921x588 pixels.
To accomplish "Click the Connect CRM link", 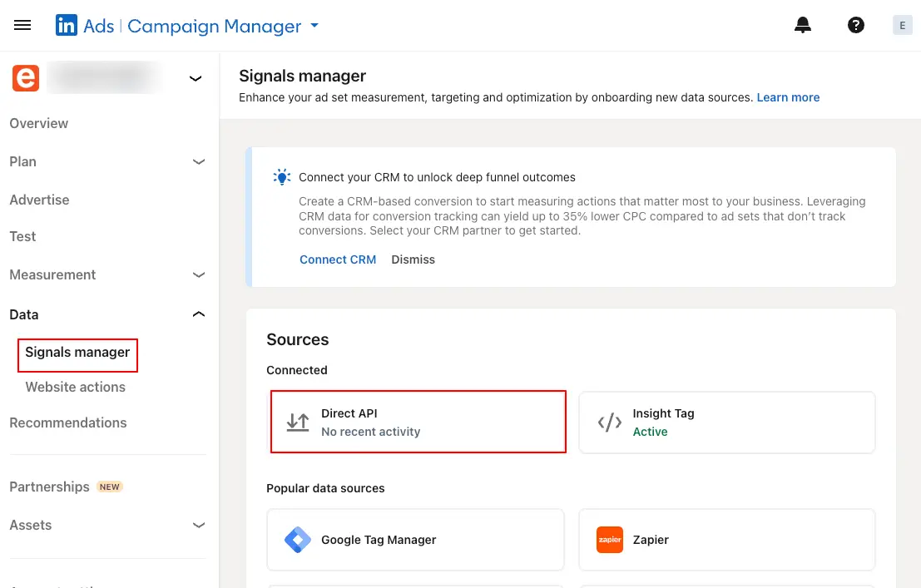I will [x=338, y=259].
